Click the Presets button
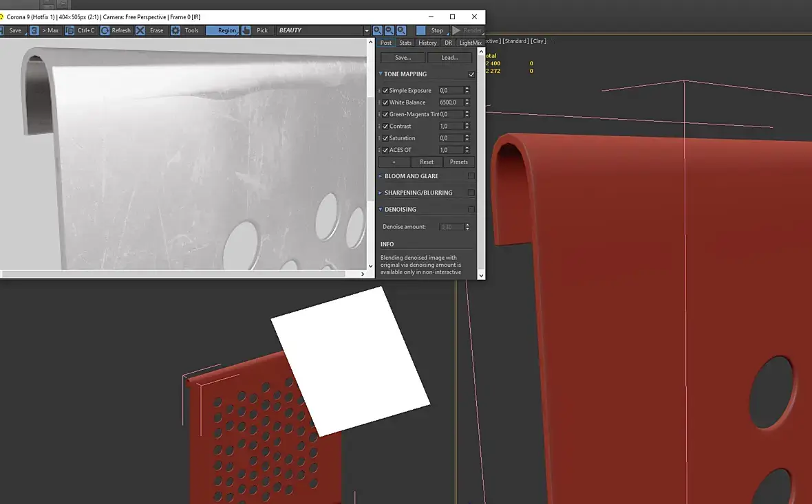The image size is (812, 504). coord(458,162)
